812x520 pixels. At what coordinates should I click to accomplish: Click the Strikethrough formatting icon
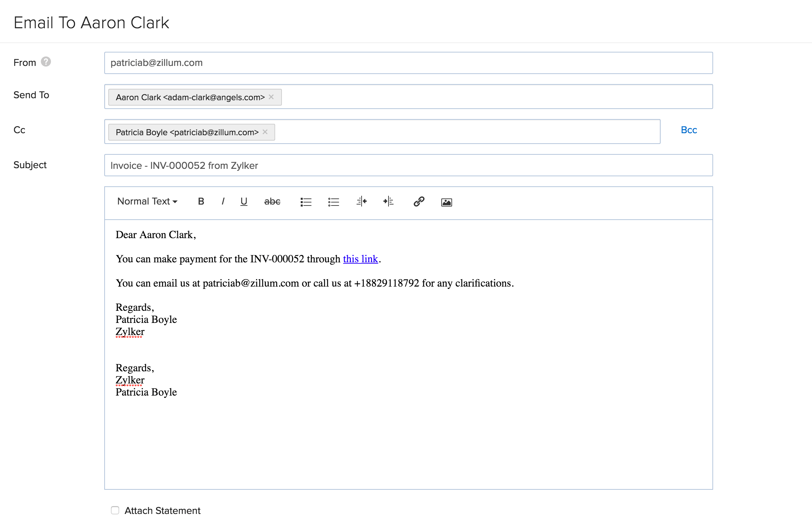(x=272, y=201)
